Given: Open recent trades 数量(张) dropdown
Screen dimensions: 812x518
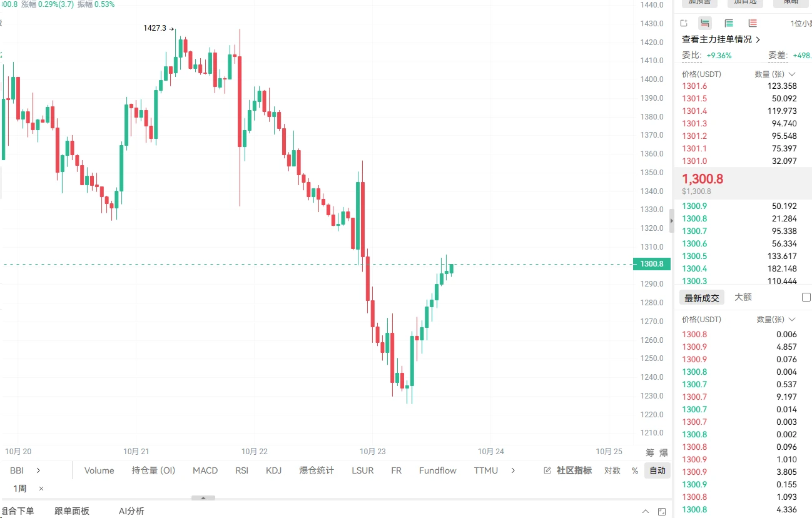Looking at the screenshot, I should [776, 319].
